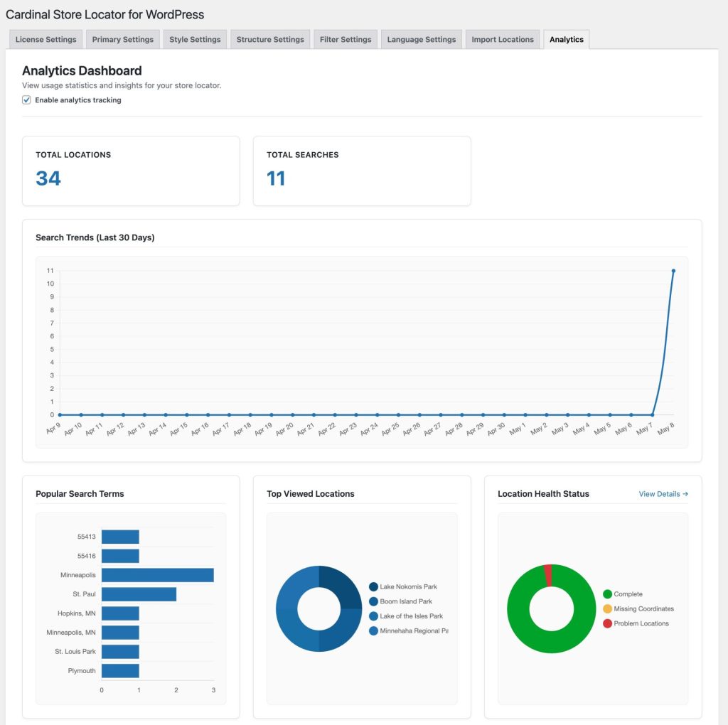Open the Filter Settings tab
728x725 pixels.
[x=346, y=40]
